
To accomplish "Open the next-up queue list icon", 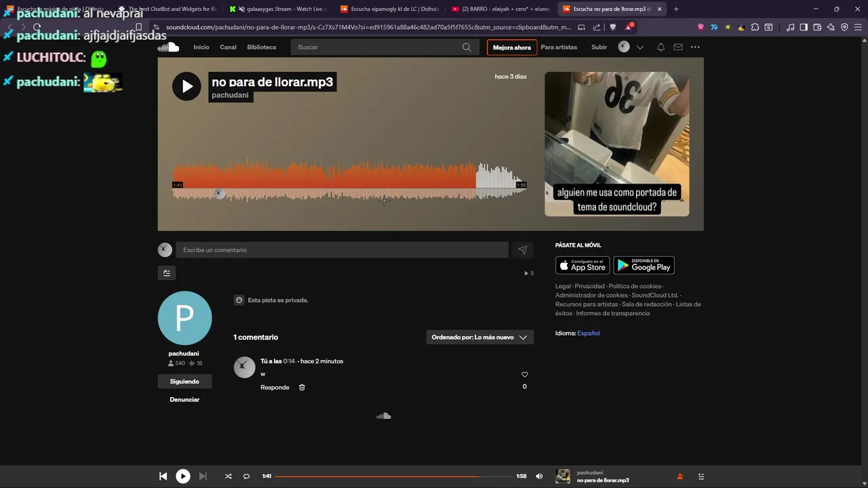I will tap(701, 476).
